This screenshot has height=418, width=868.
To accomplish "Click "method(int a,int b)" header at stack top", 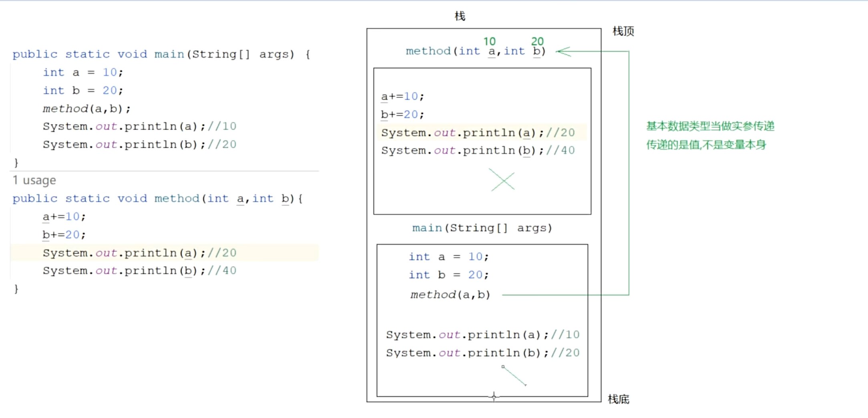I will (x=476, y=51).
